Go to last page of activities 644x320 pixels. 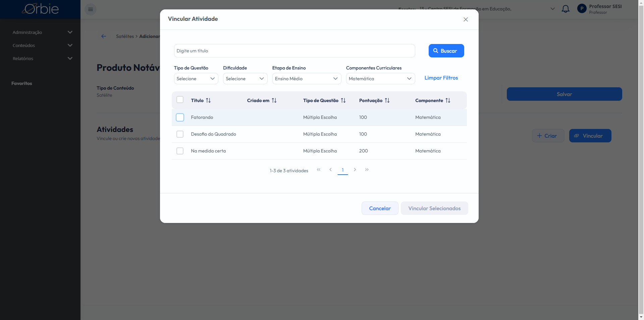[367, 170]
